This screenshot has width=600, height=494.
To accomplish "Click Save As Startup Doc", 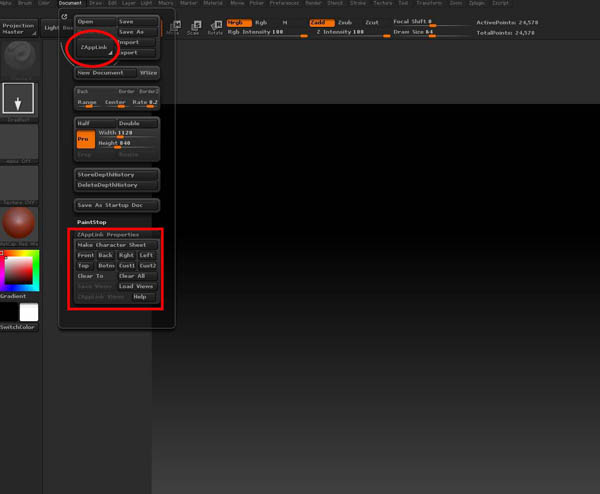I will coord(117,205).
